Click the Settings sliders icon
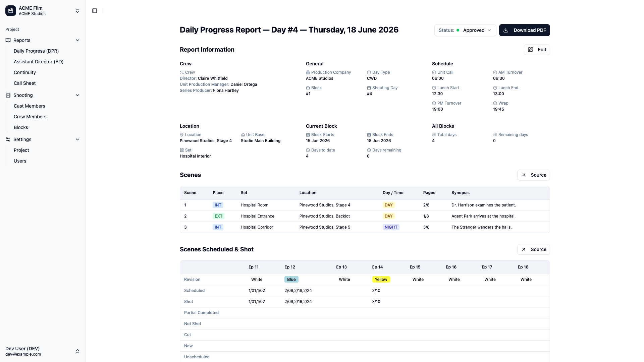The height and width of the screenshot is (362, 644). (8, 139)
